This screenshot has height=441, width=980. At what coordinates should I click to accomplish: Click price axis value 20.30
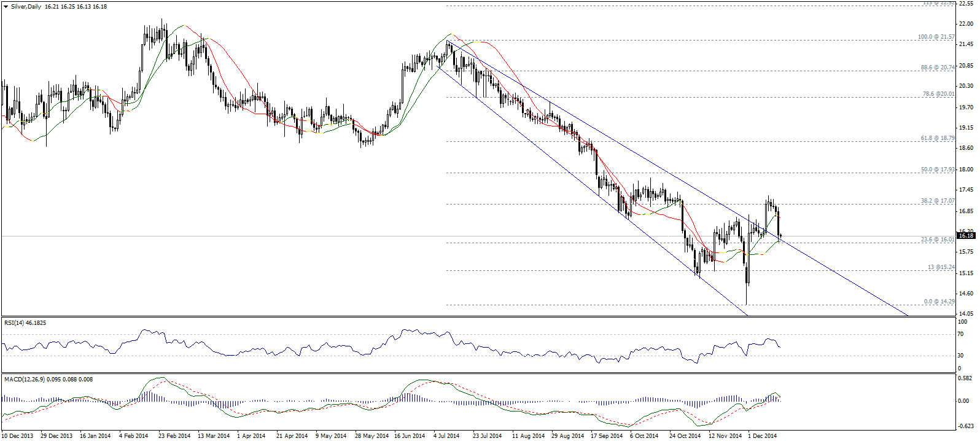(x=966, y=87)
